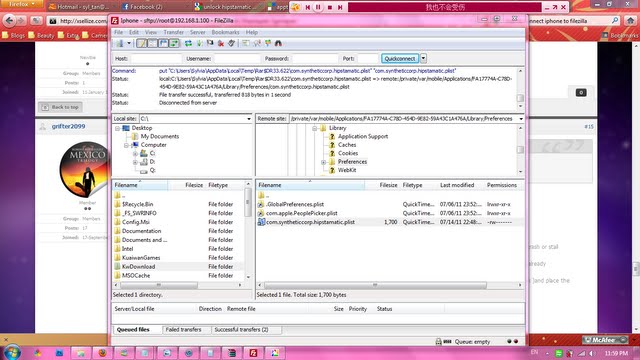640x360 pixels.
Task: Click the folder icon next to KwDownload
Action: [118, 267]
